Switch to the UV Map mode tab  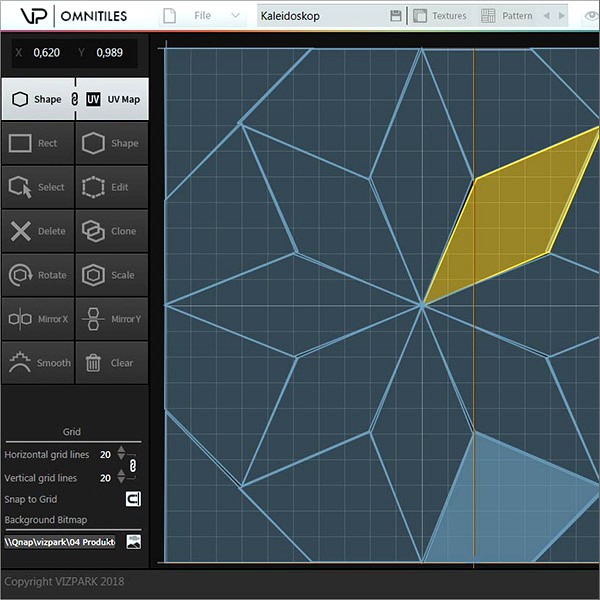click(x=113, y=99)
